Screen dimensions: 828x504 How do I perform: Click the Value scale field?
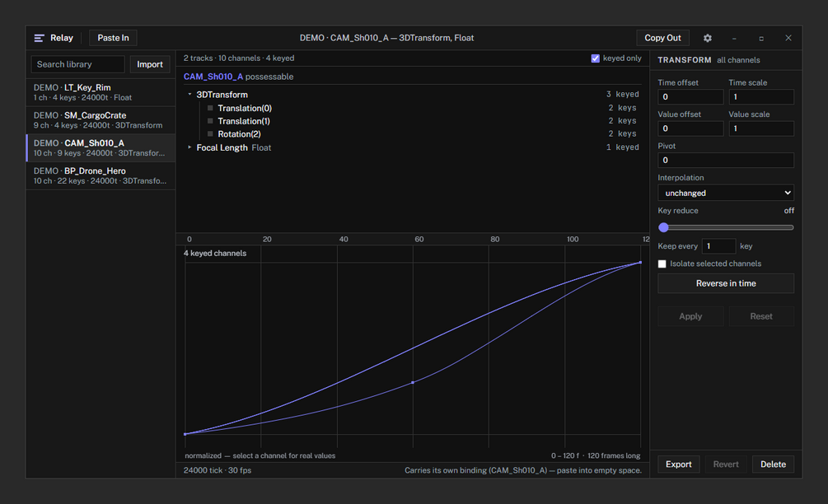point(761,128)
